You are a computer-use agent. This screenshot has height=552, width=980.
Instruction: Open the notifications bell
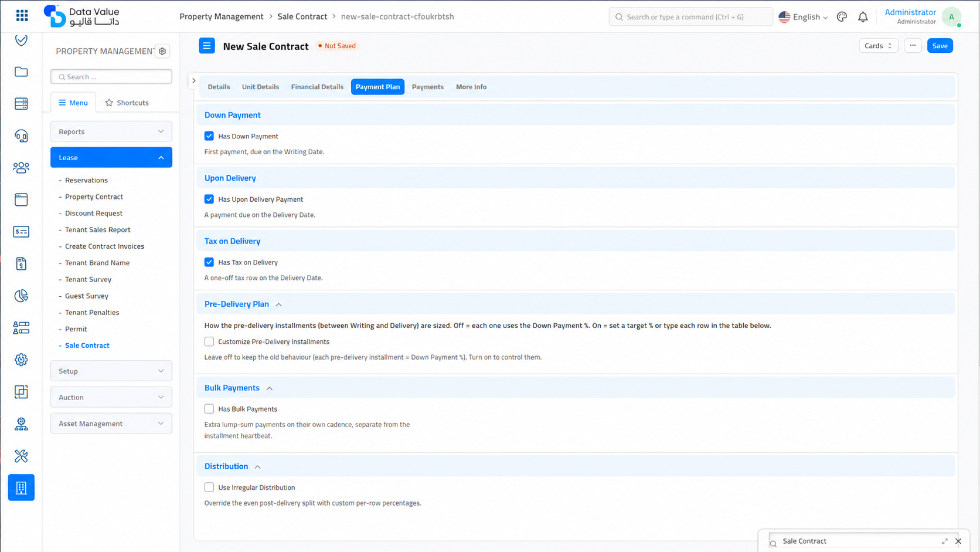click(863, 17)
